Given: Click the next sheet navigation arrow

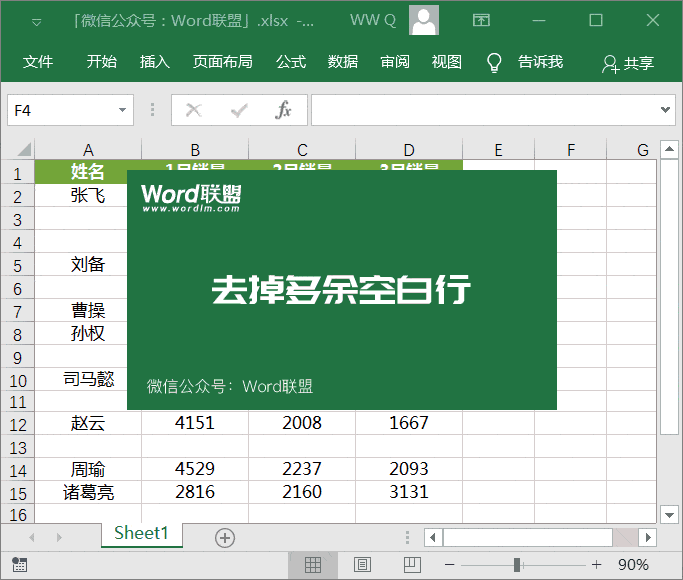Looking at the screenshot, I should (x=59, y=538).
